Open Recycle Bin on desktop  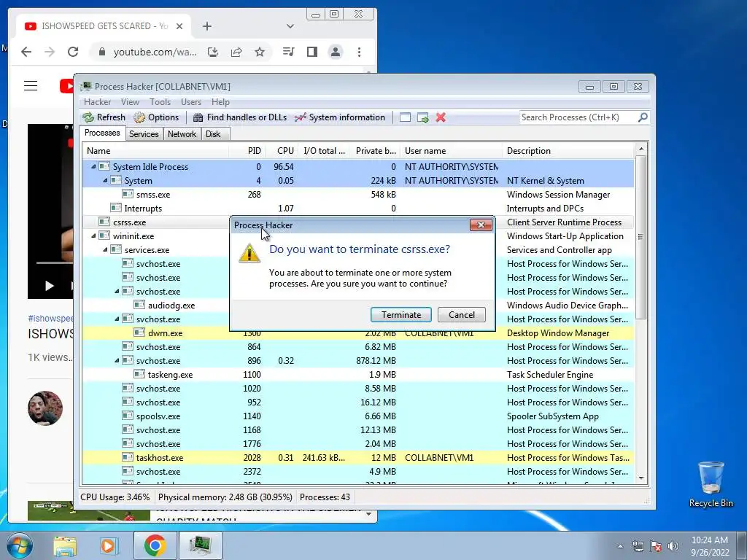pos(711,484)
